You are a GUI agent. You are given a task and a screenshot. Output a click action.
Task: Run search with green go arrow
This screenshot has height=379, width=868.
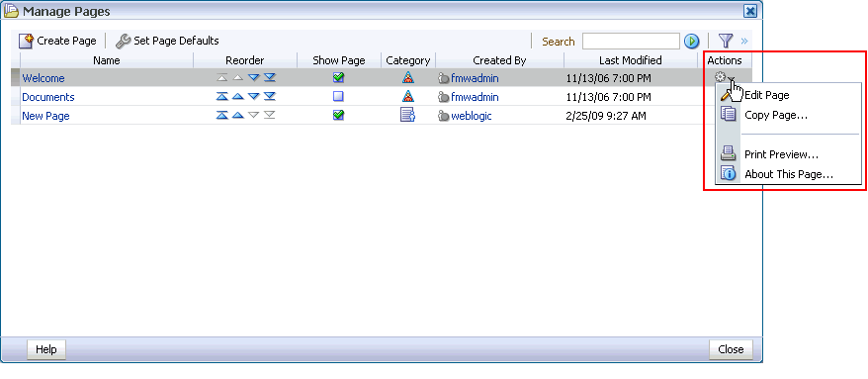(691, 41)
